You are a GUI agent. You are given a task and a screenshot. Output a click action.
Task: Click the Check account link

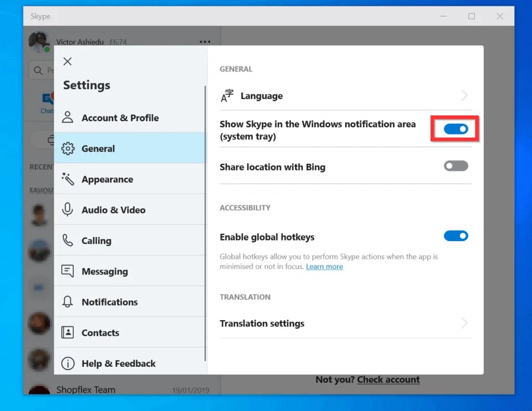(388, 379)
